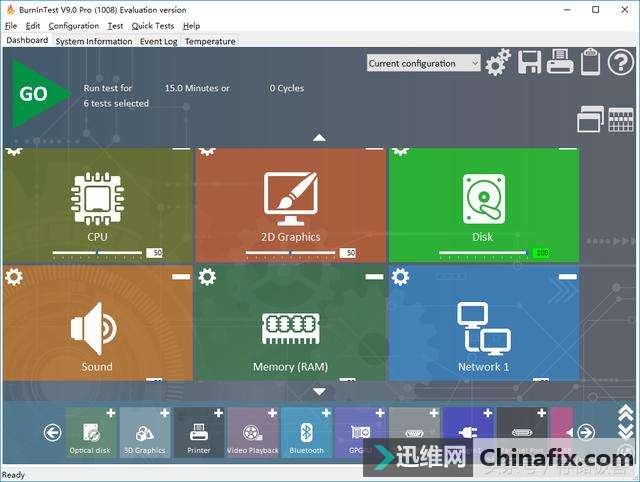Select the Network 1 test tile

(x=484, y=323)
